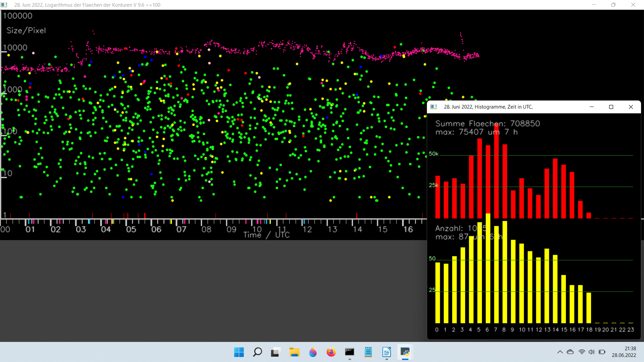Image resolution: width=644 pixels, height=362 pixels.
Task: Open Task View on the taskbar
Action: click(x=275, y=352)
